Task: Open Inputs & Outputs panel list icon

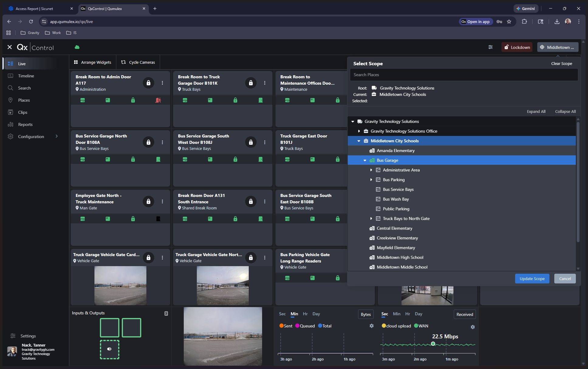Action: click(x=166, y=313)
